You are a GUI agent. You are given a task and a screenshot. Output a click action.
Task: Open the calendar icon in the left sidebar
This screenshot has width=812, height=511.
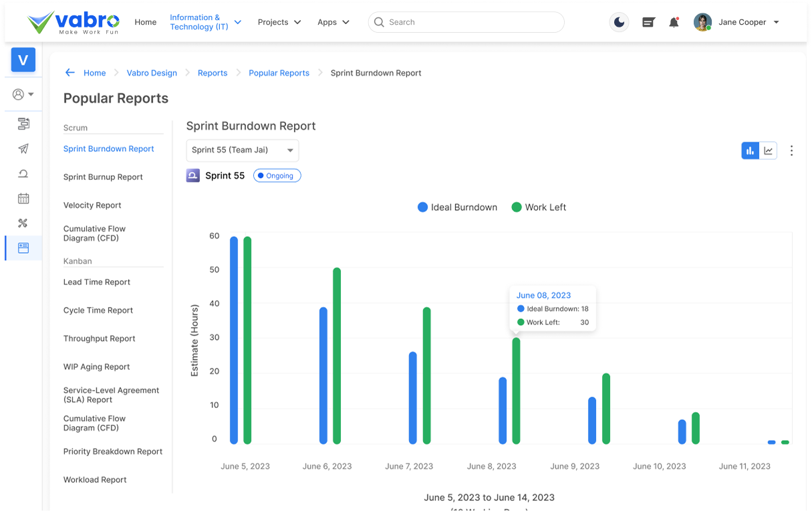[x=23, y=198]
